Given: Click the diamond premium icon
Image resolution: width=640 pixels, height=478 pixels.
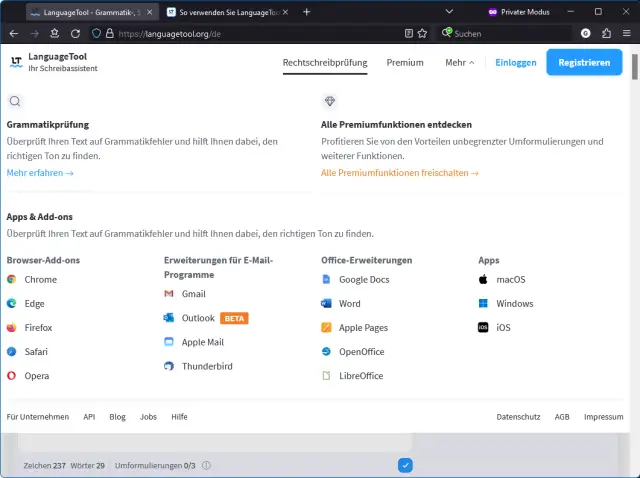Looking at the screenshot, I should [330, 101].
